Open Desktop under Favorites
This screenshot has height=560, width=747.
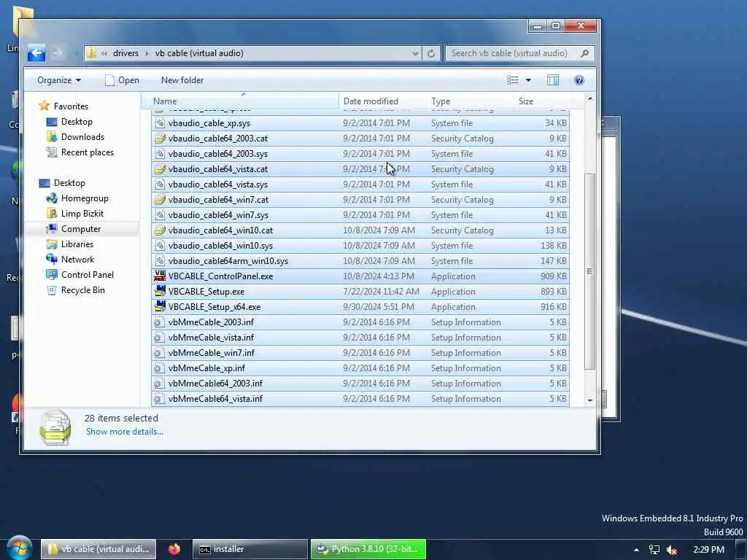pos(77,122)
